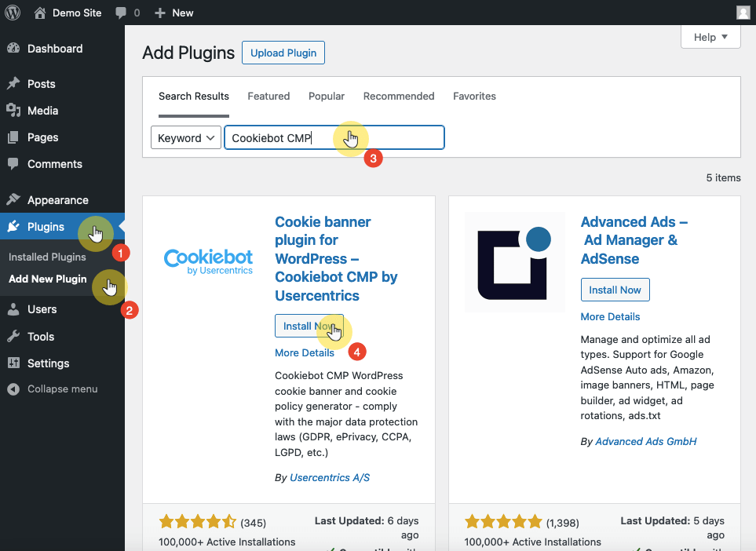Screen dimensions: 756x551
Task: Click the Advanced Ads plugin logo
Action: pos(514,262)
